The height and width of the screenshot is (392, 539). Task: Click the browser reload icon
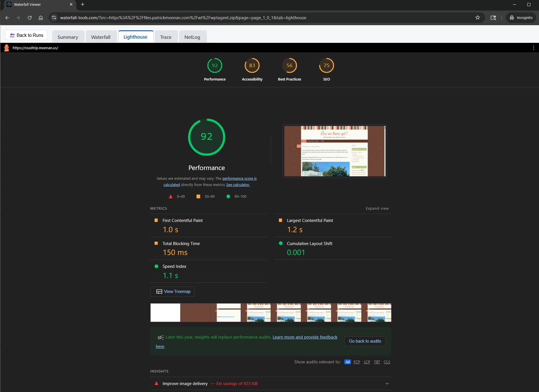pyautogui.click(x=29, y=18)
